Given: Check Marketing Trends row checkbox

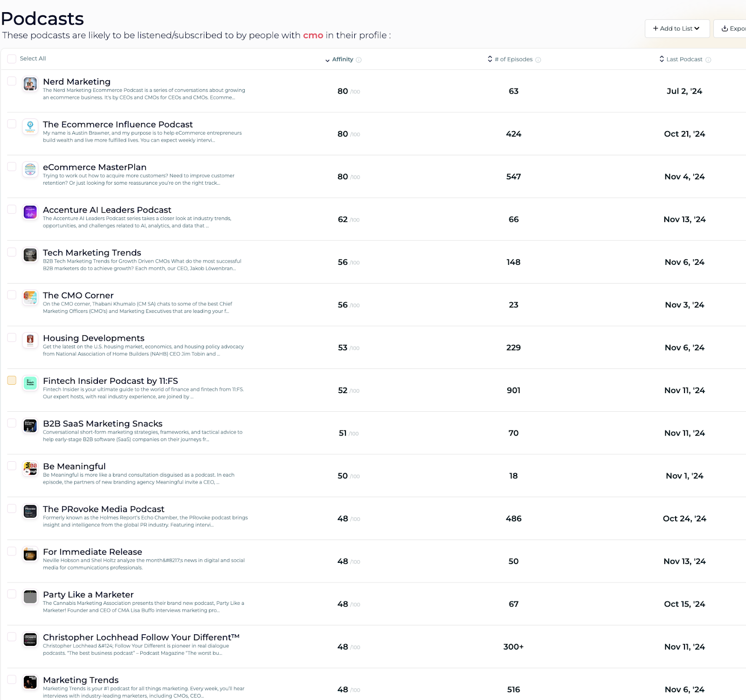Looking at the screenshot, I should pyautogui.click(x=12, y=679).
